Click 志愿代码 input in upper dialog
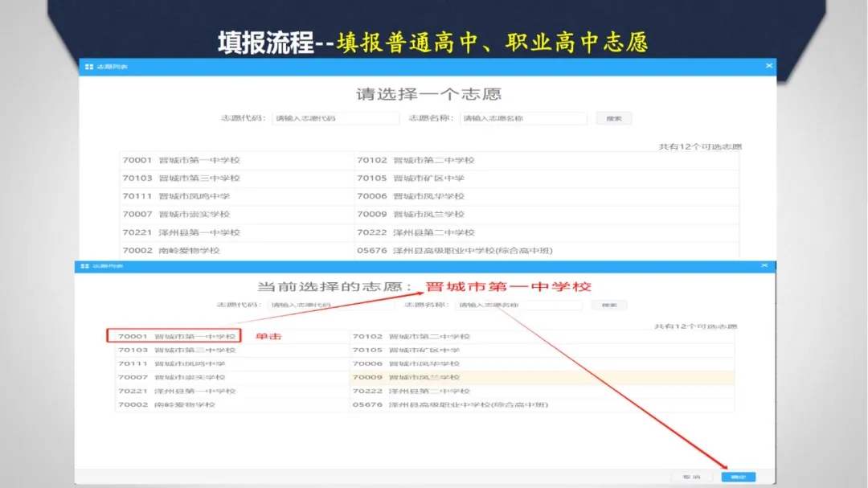 [335, 118]
